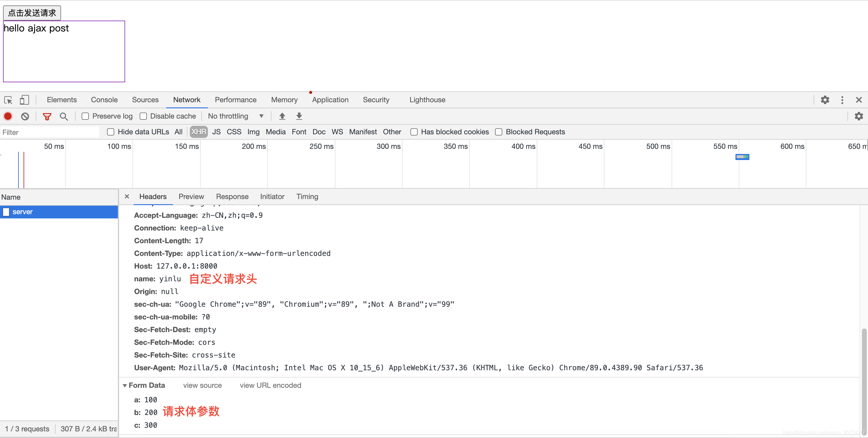Open DevTools three-dot menu
This screenshot has width=868, height=438.
coord(842,100)
